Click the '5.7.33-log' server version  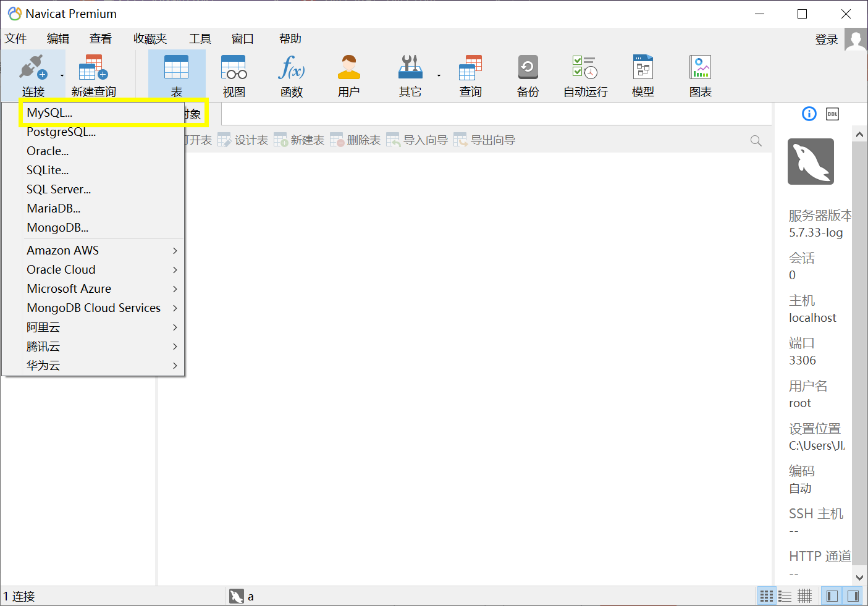pyautogui.click(x=815, y=232)
